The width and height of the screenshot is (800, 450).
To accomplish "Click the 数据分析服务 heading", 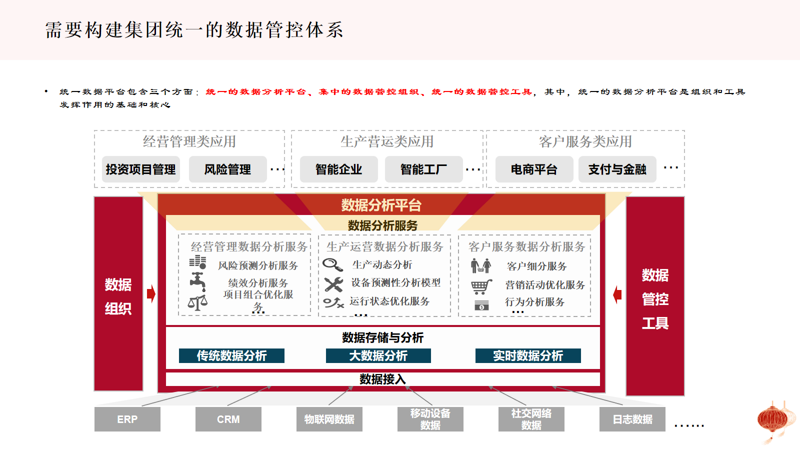I will pos(383,225).
